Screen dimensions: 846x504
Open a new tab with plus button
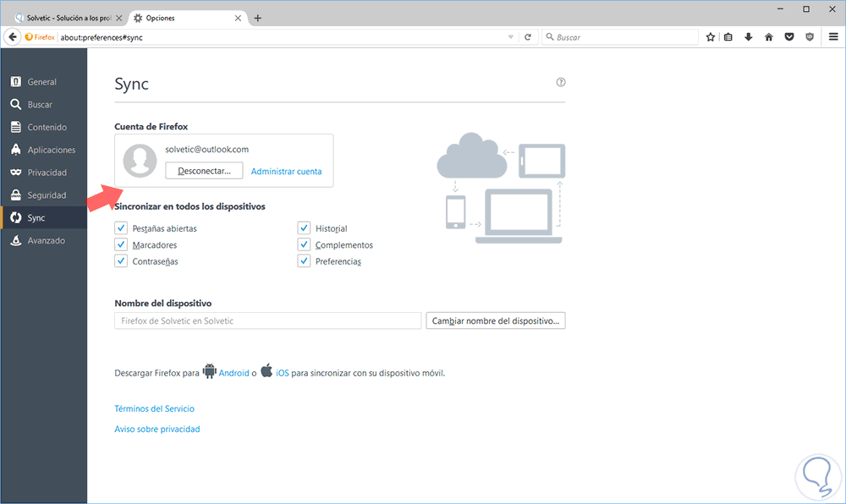[x=258, y=19]
